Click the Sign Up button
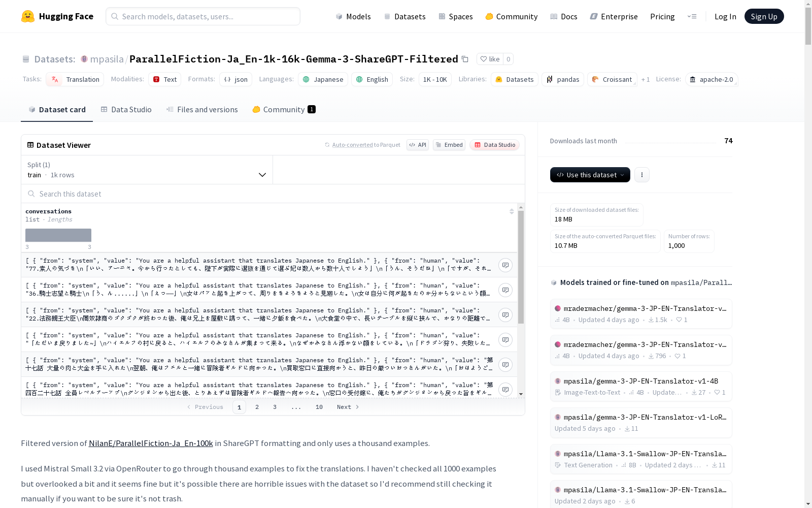Viewport: 812px width, 508px height. 764,16
